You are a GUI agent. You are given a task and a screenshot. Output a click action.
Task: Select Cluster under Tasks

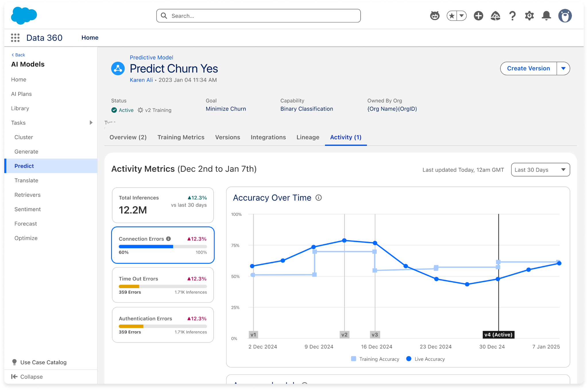[x=51, y=137]
